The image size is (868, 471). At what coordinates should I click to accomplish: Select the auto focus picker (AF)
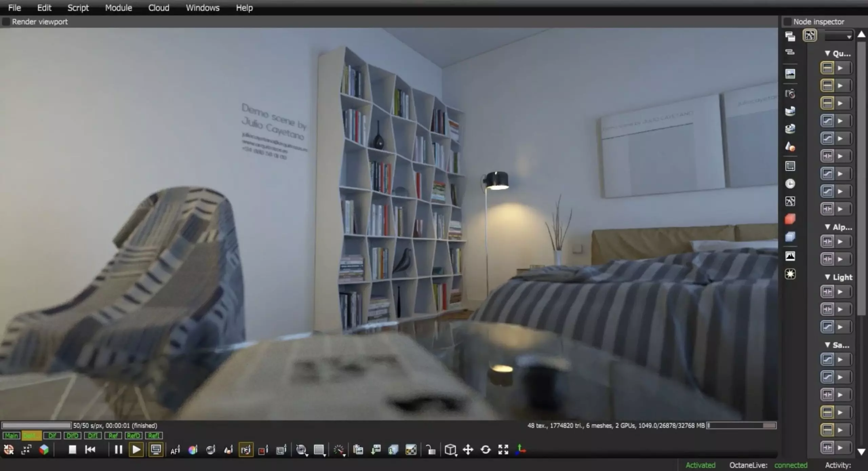point(175,450)
